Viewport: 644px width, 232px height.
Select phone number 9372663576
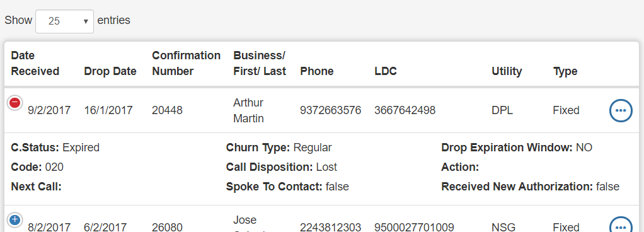[331, 110]
